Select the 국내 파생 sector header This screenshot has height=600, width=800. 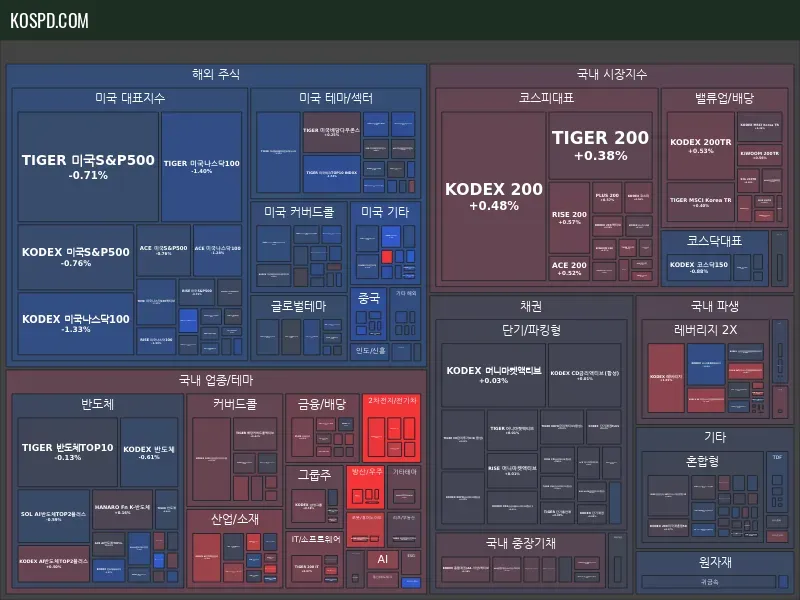[x=715, y=306]
